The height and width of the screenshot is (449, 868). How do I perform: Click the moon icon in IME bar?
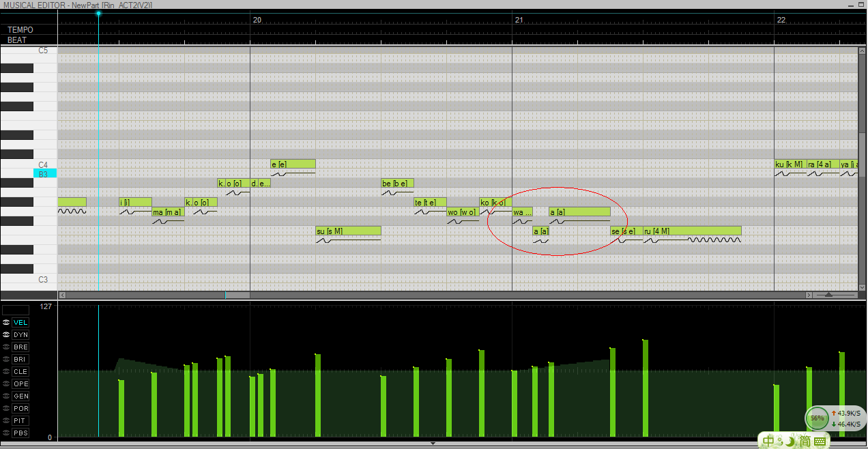(x=790, y=441)
